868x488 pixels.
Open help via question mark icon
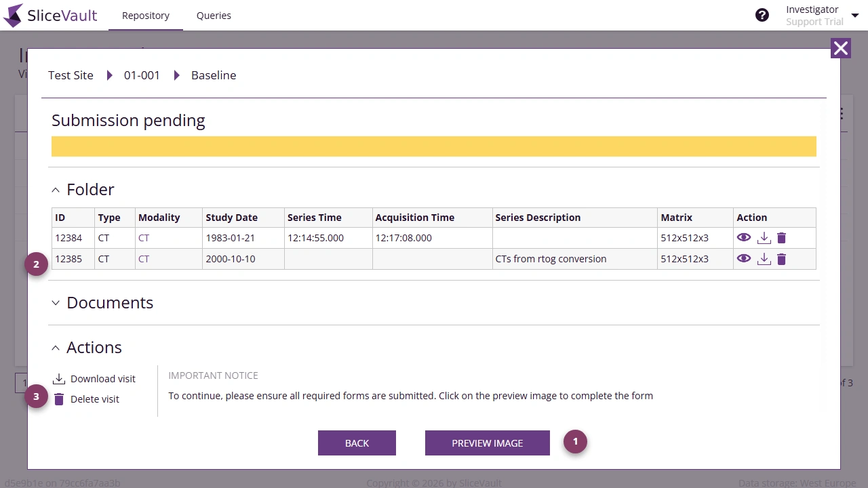(762, 14)
